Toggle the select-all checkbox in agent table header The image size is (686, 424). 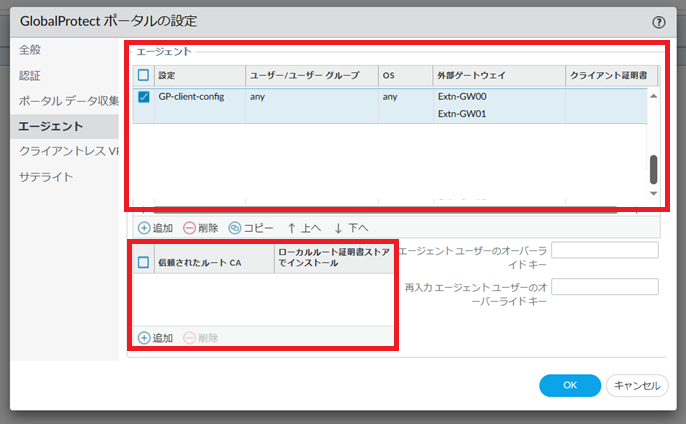(x=144, y=75)
